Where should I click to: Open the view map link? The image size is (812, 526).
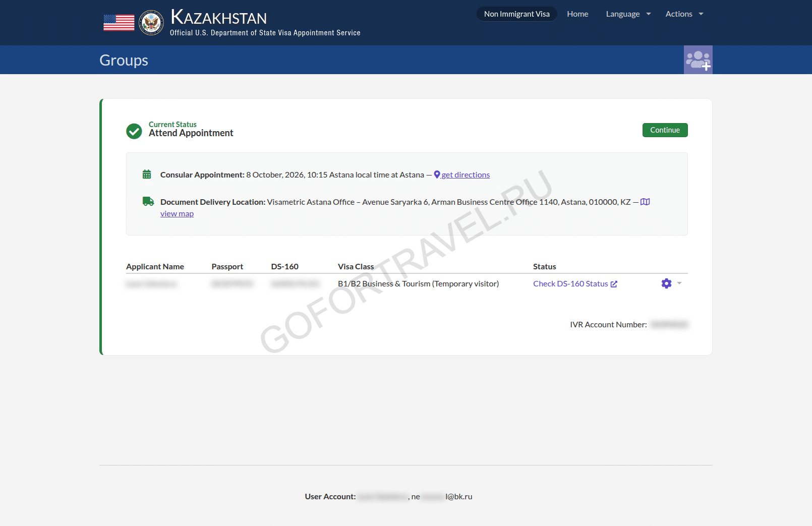tap(177, 214)
